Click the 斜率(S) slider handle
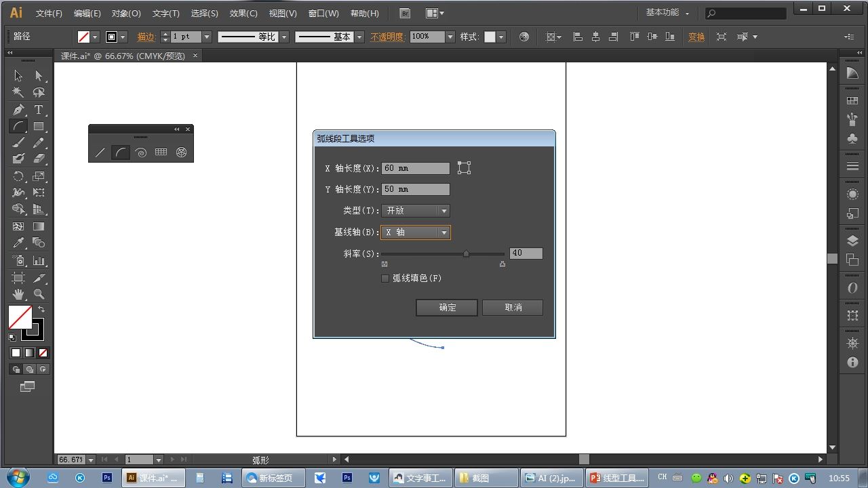Image resolution: width=868 pixels, height=488 pixels. pyautogui.click(x=466, y=253)
